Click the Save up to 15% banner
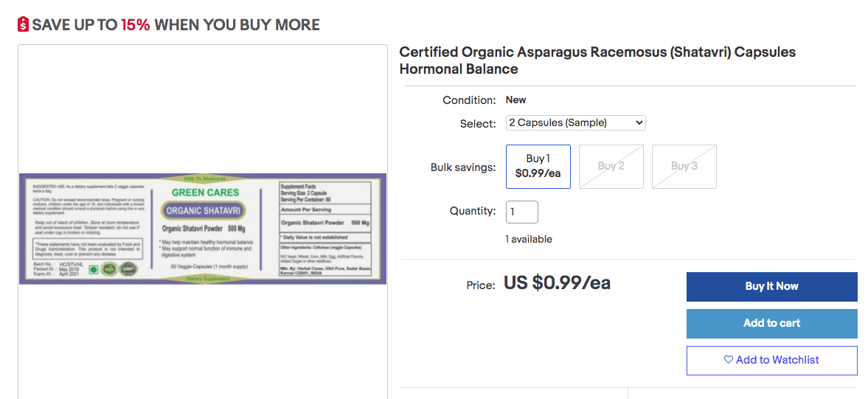Image resolution: width=868 pixels, height=399 pixels. [x=169, y=25]
